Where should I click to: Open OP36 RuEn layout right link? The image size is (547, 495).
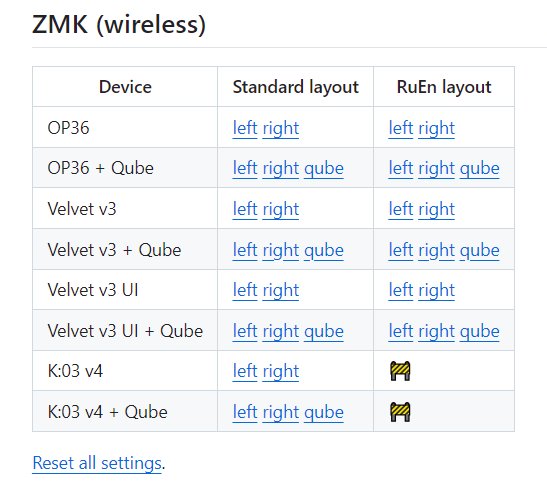pyautogui.click(x=436, y=128)
